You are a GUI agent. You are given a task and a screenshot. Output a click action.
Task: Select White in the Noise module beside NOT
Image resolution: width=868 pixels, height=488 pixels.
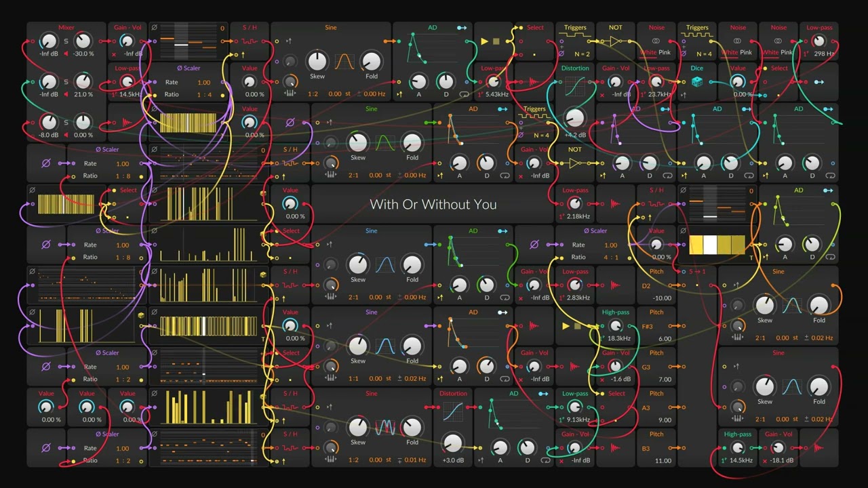tap(648, 52)
